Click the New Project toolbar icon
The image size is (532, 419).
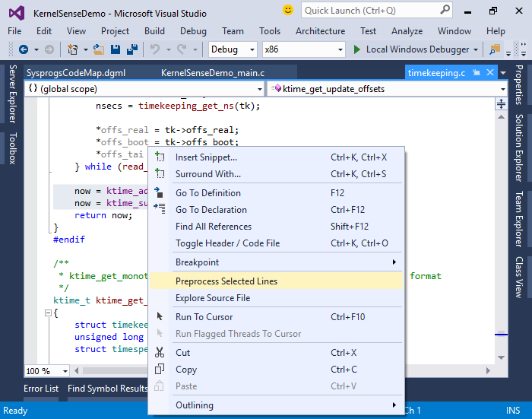coord(72,49)
